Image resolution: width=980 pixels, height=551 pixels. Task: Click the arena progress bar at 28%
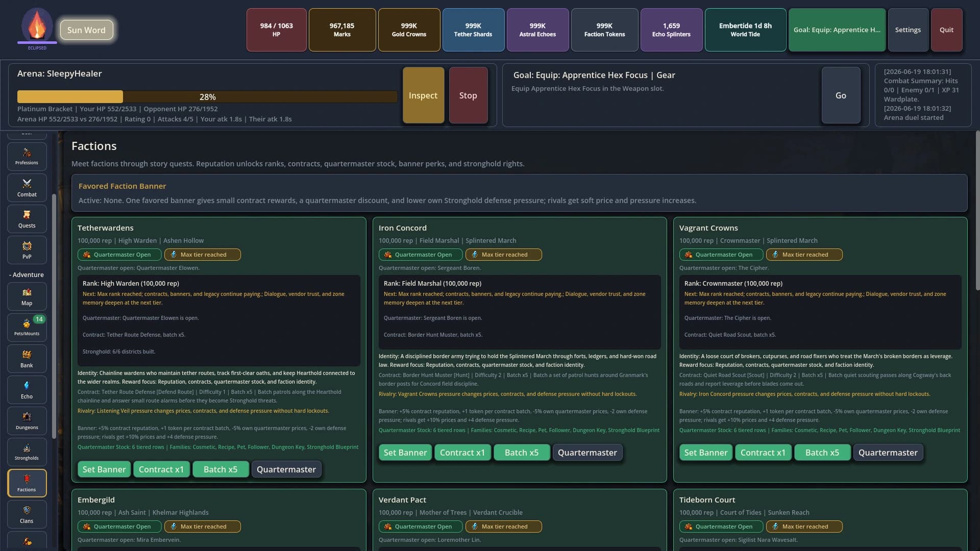click(207, 96)
